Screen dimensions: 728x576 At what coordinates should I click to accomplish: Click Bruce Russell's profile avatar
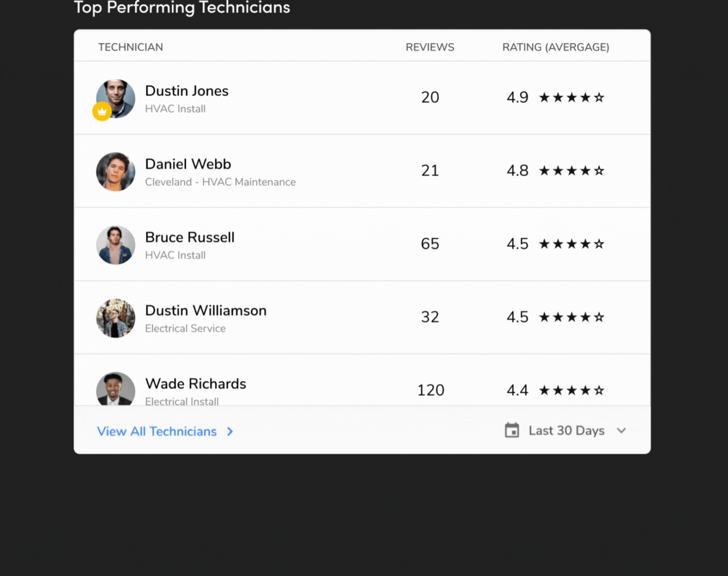(x=116, y=245)
